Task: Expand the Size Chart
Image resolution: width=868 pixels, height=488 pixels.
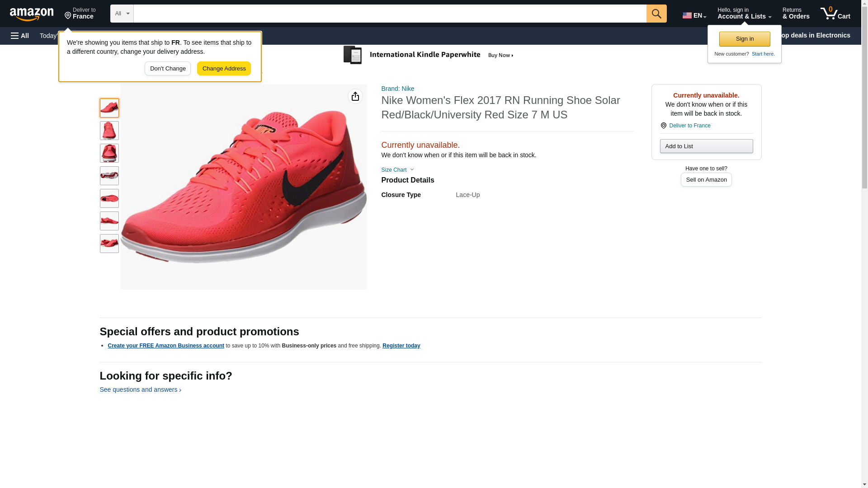Action: [397, 170]
